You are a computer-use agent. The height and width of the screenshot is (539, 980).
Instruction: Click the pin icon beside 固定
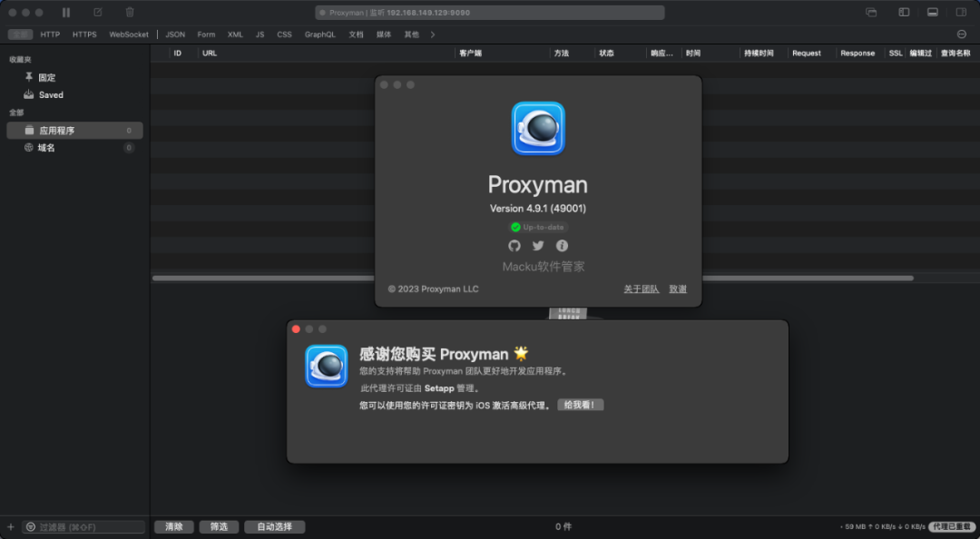click(29, 77)
